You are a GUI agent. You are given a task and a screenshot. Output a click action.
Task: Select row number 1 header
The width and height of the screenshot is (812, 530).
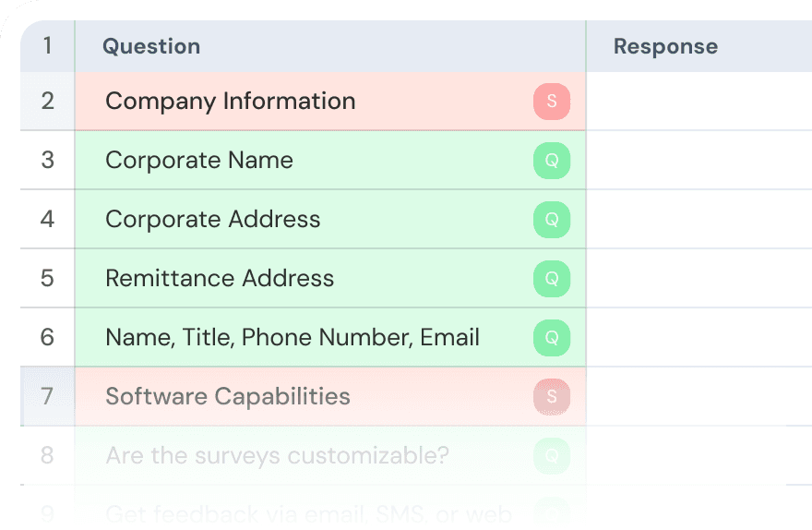[47, 46]
